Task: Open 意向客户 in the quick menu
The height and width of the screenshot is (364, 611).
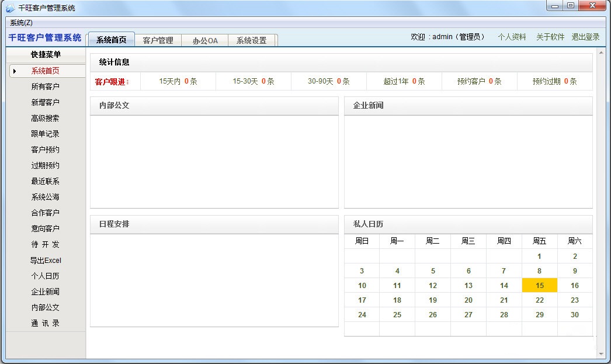Action: [45, 228]
